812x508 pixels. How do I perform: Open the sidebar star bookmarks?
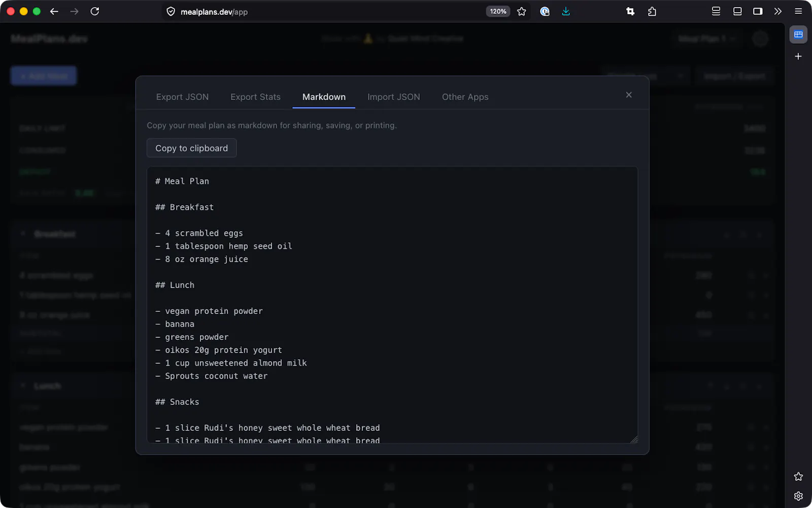(798, 477)
